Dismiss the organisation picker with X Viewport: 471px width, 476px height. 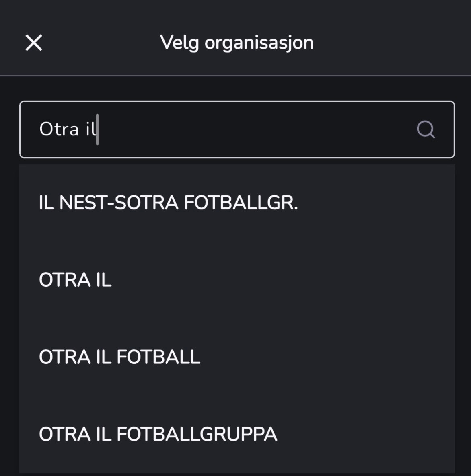pyautogui.click(x=34, y=43)
